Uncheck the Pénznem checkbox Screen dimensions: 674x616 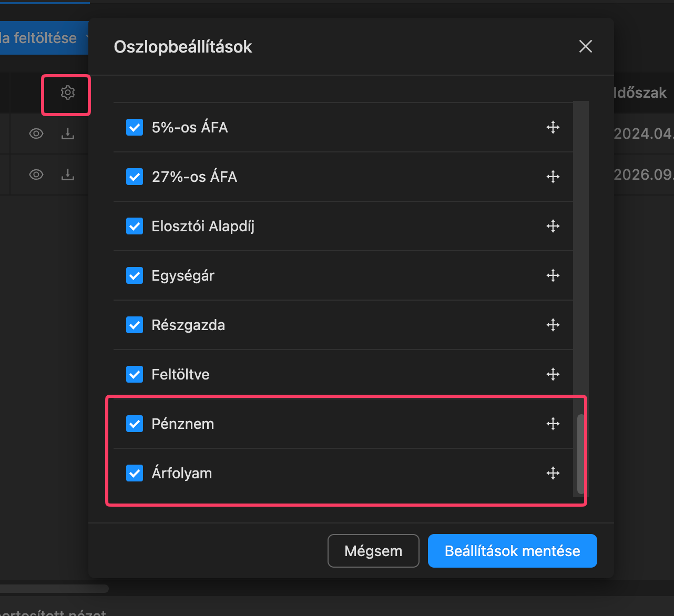click(135, 424)
